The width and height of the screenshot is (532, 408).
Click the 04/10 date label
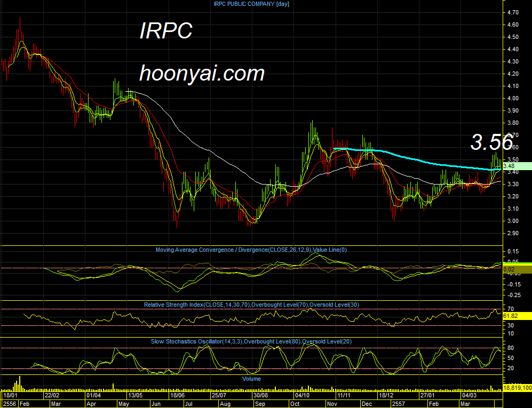click(302, 395)
